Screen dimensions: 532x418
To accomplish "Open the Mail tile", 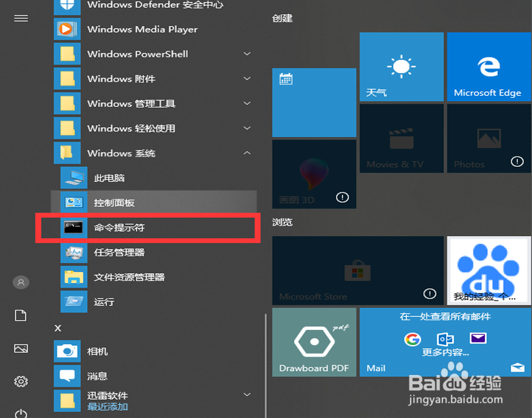I will [445, 342].
